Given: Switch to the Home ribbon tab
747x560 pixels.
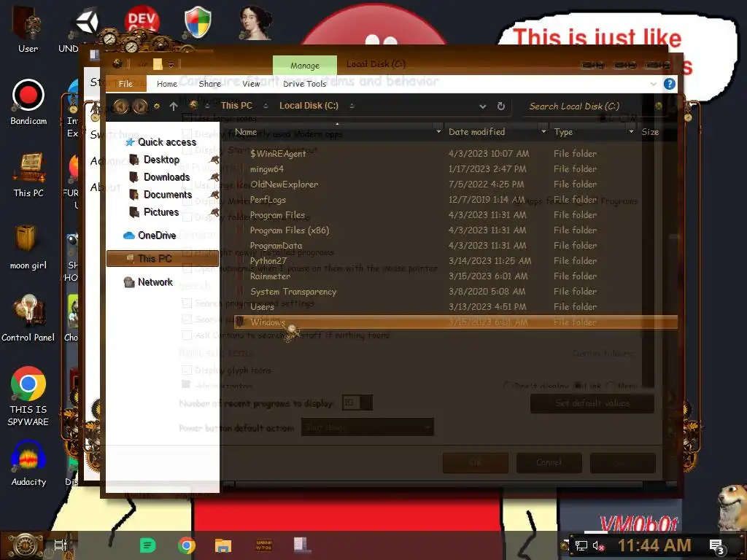Looking at the screenshot, I should 167,84.
